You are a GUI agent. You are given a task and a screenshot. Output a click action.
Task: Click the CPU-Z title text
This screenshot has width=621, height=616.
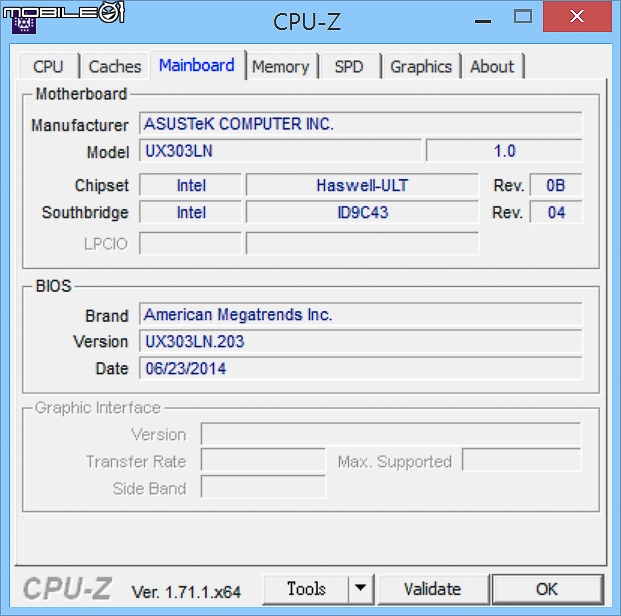click(307, 21)
